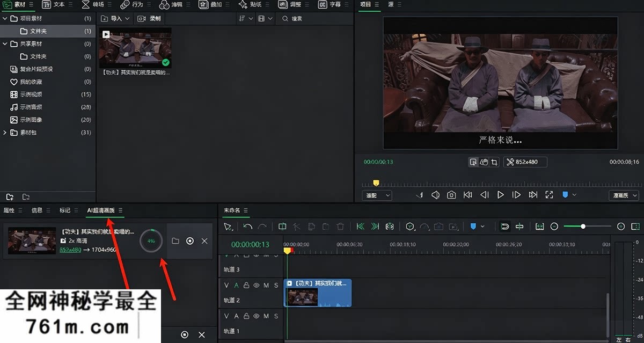Click the preview marker dropdown arrow
644x343 pixels.
click(574, 195)
